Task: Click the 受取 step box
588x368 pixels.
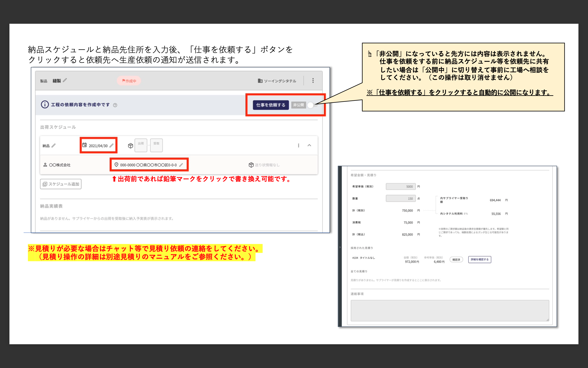Action: tap(156, 145)
